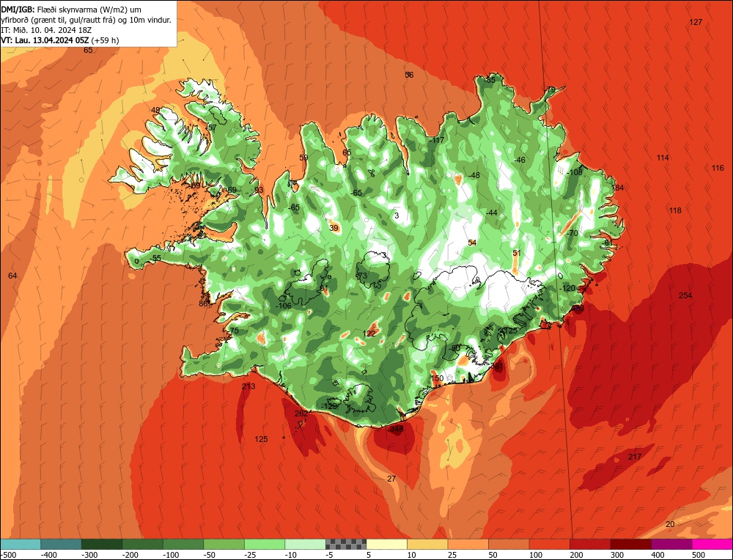Click the map value 93
This screenshot has width=733, height=560.
click(x=259, y=190)
